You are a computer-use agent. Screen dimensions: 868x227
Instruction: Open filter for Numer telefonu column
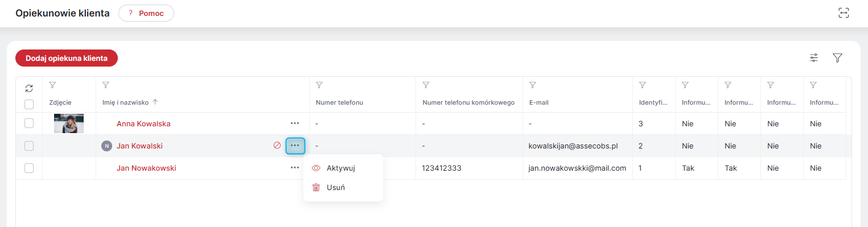pyautogui.click(x=319, y=85)
